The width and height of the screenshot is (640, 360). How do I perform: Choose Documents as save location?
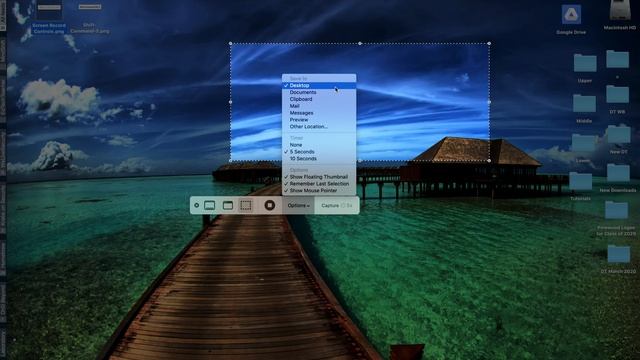[319, 92]
